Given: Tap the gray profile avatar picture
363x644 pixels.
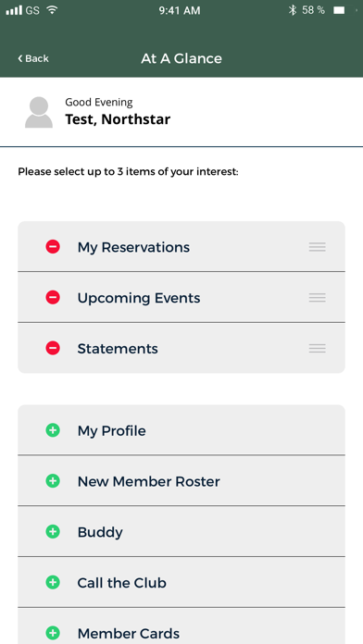Looking at the screenshot, I should pyautogui.click(x=39, y=113).
